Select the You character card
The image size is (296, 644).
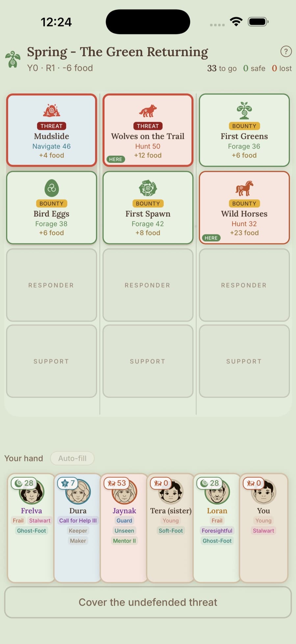264,527
